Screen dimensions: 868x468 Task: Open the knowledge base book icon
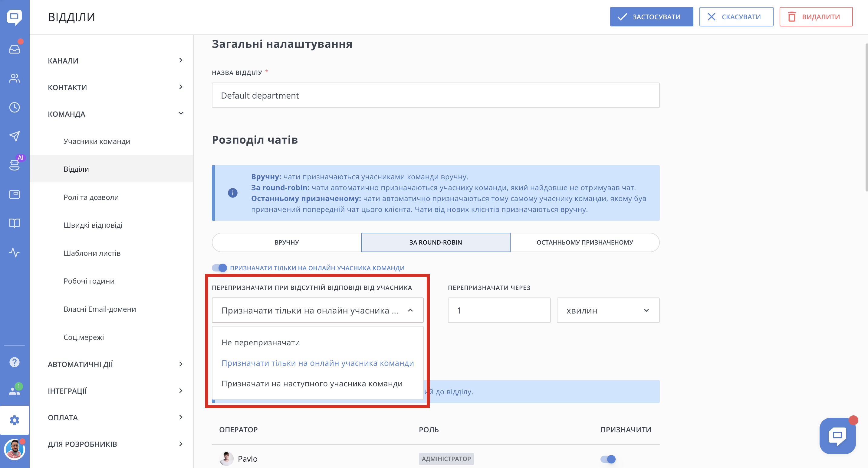point(15,223)
